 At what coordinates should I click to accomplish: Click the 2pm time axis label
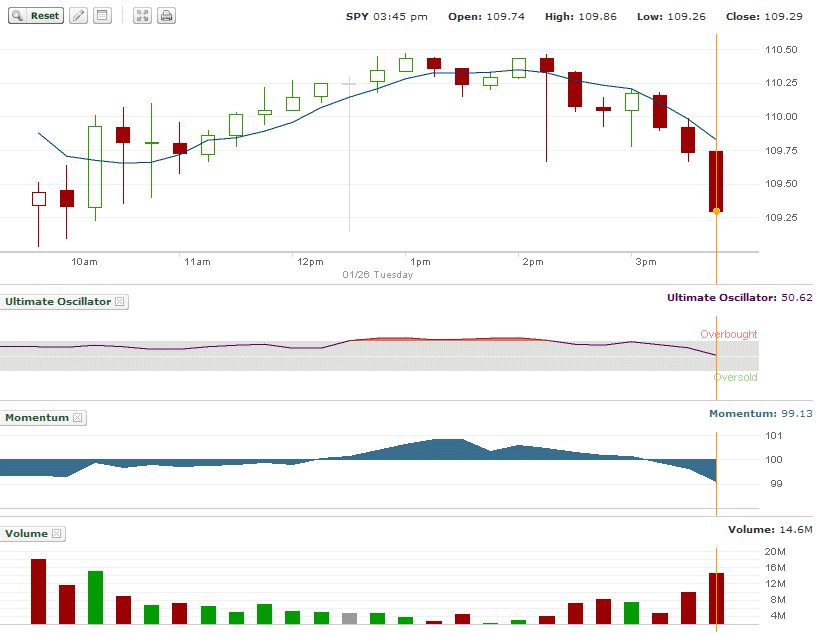click(x=533, y=262)
